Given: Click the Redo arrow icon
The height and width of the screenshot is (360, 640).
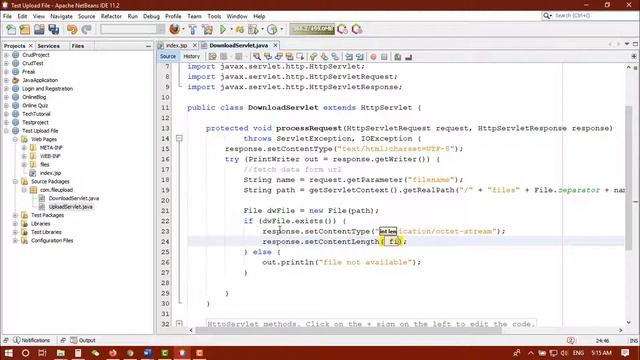Looking at the screenshot, I should [x=86, y=29].
